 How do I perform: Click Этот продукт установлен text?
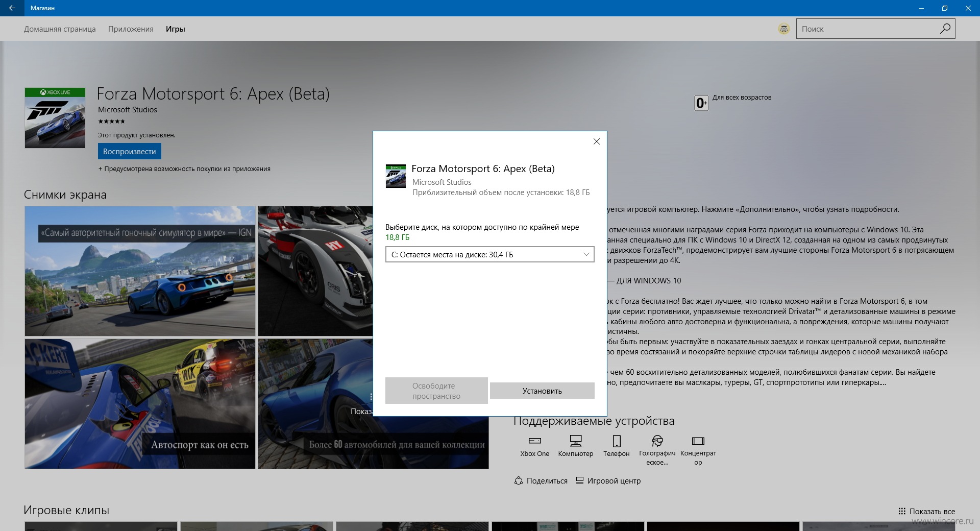(137, 135)
